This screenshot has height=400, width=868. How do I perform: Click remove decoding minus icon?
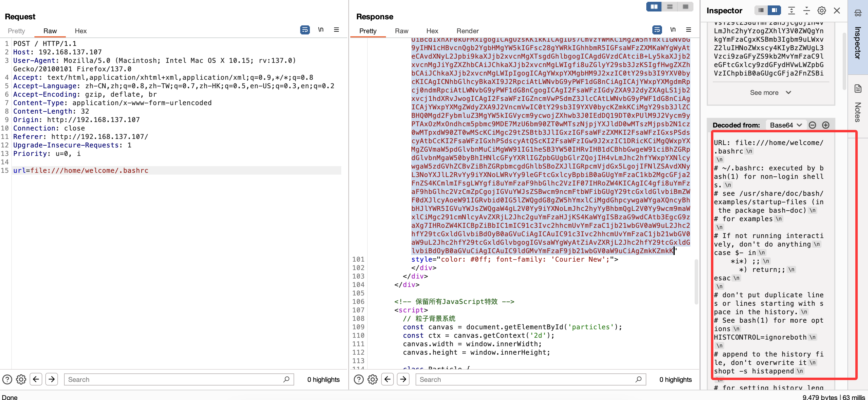pos(812,125)
